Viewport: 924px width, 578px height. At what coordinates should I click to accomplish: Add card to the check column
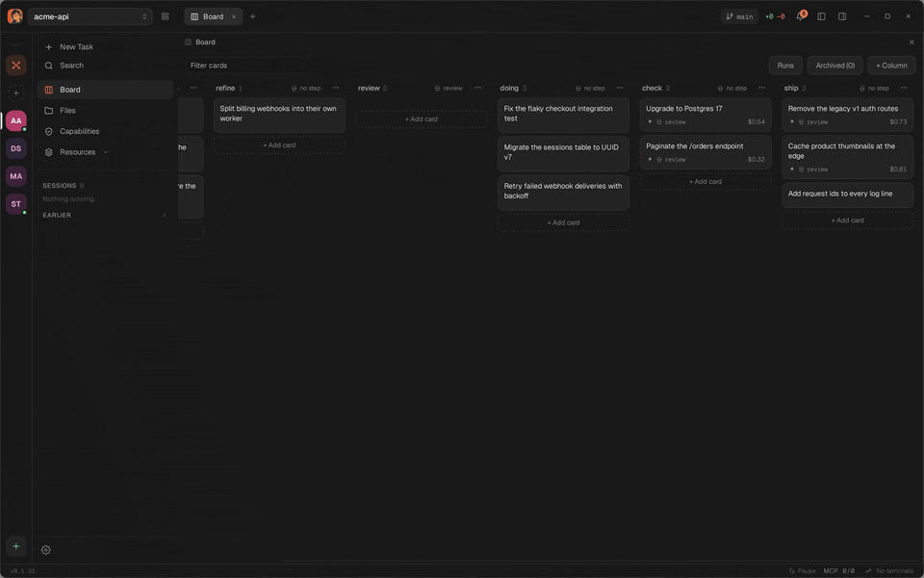click(706, 182)
